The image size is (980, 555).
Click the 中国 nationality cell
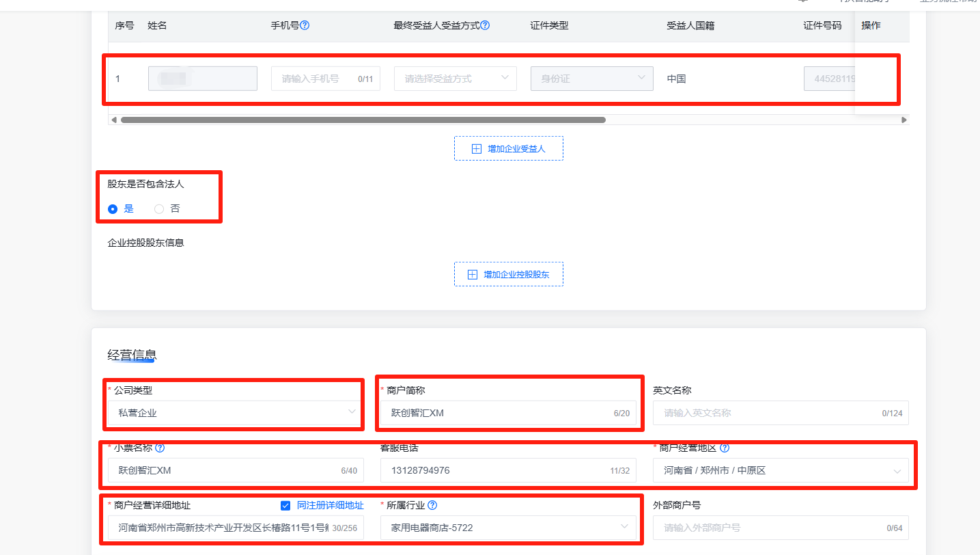tap(677, 79)
